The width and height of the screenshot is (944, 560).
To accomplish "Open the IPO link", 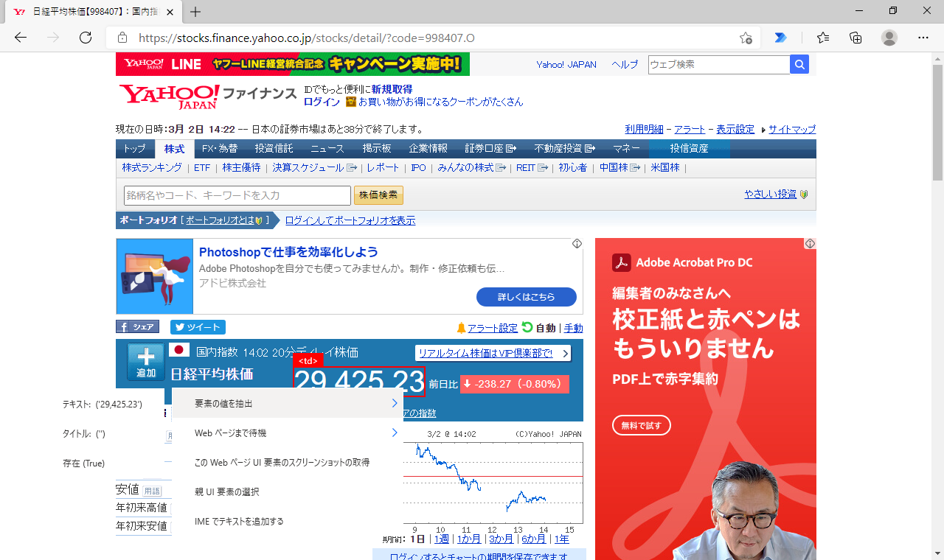I will click(418, 167).
